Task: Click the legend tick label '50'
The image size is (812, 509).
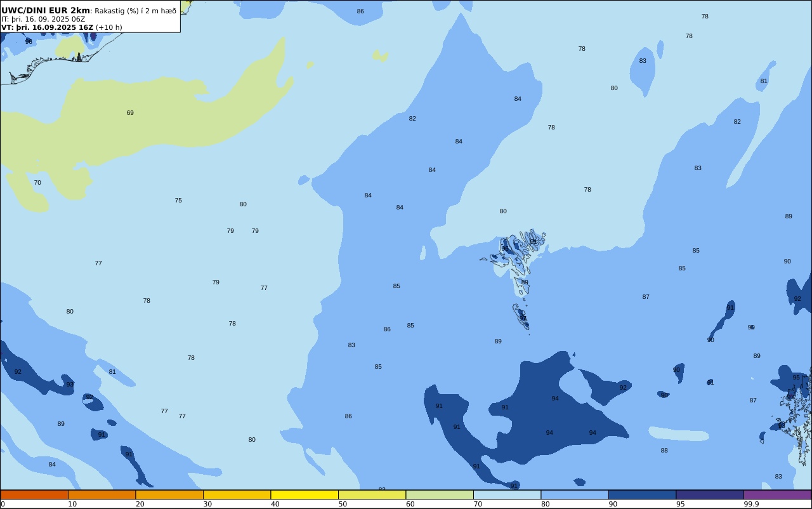Action: point(343,504)
